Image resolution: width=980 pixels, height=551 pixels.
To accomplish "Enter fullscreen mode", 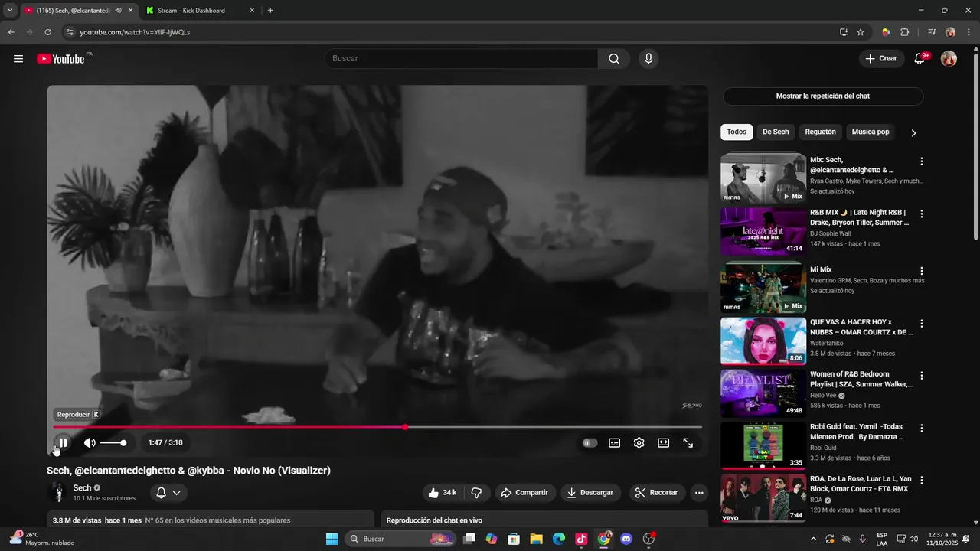I will pos(688,442).
